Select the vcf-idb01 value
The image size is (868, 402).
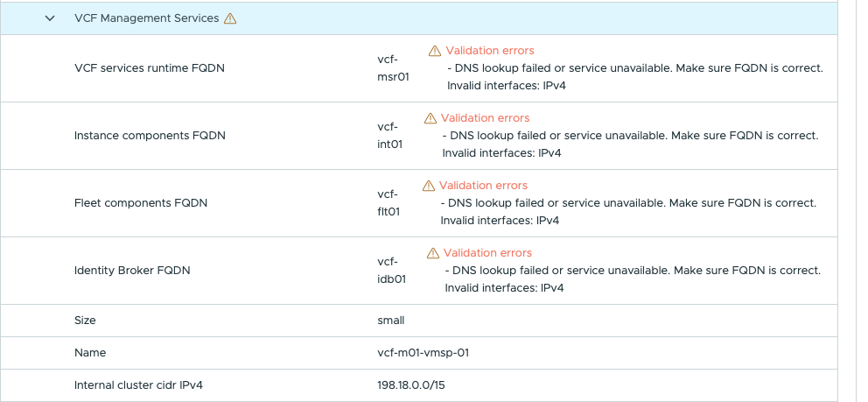391,271
